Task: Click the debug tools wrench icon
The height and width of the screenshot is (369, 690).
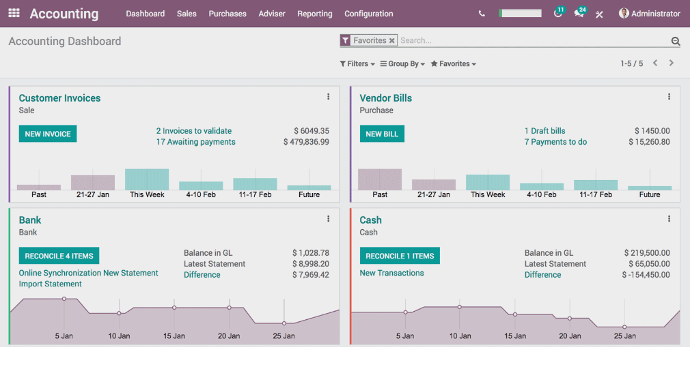Action: click(x=599, y=14)
